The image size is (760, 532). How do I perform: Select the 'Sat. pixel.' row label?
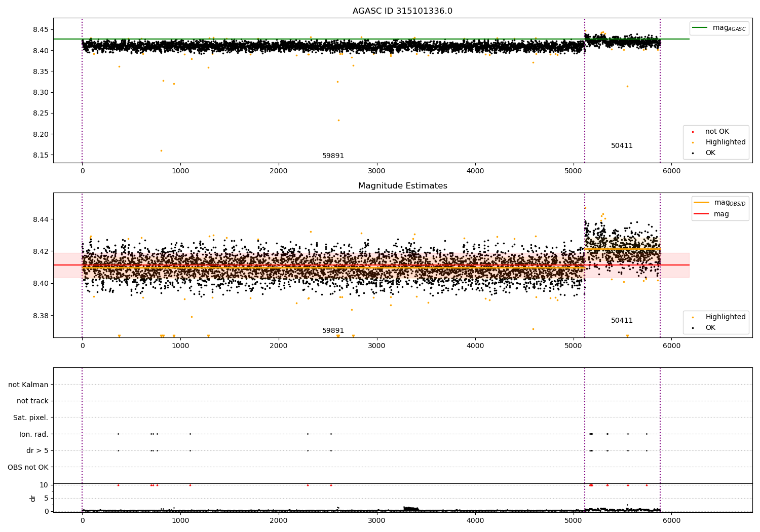(31, 417)
